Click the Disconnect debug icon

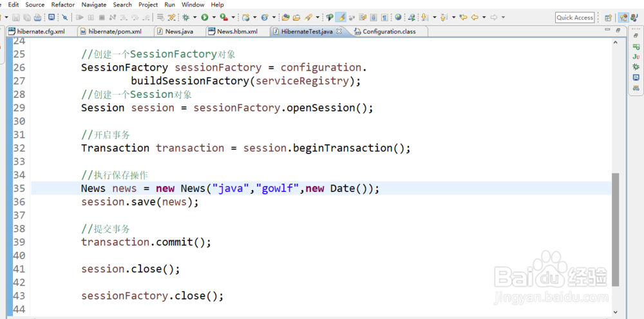pos(113,17)
